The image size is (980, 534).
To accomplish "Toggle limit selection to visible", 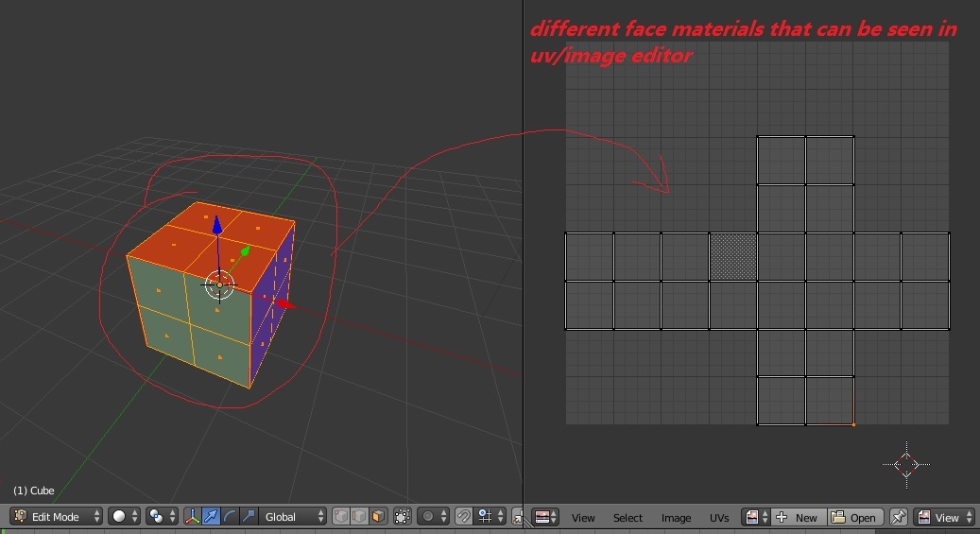I will 403,517.
